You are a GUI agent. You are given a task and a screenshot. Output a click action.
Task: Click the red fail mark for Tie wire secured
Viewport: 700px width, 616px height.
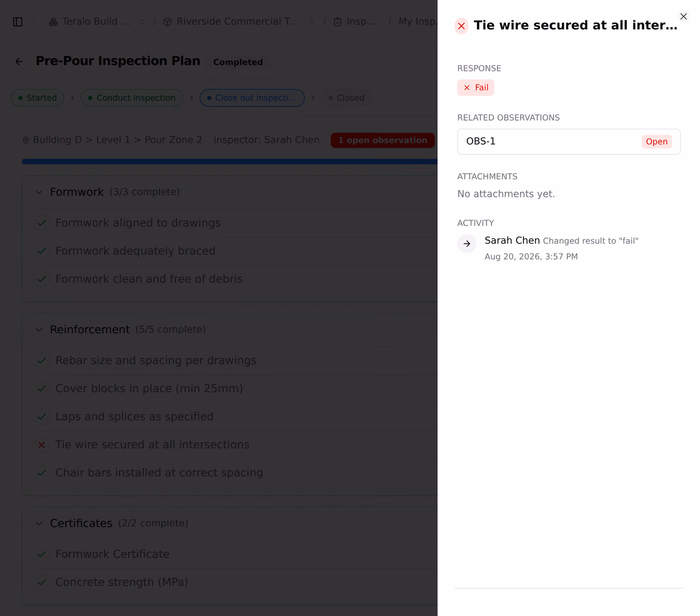pos(42,445)
